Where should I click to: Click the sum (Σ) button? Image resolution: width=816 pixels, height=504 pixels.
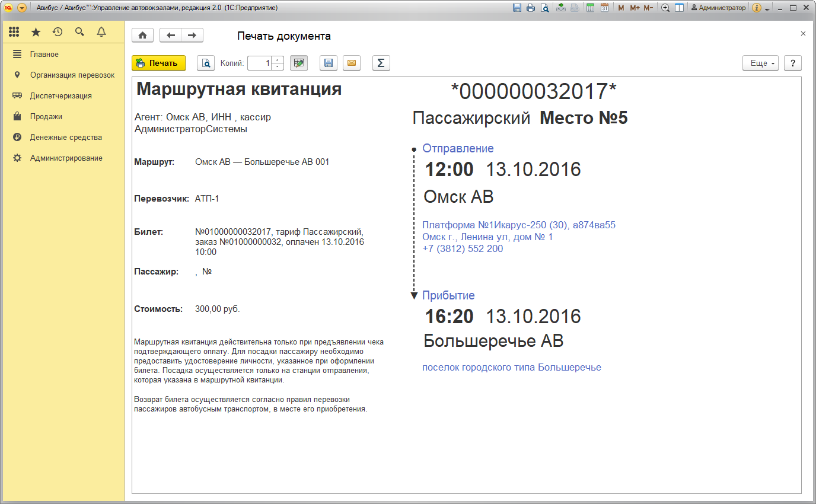(381, 63)
